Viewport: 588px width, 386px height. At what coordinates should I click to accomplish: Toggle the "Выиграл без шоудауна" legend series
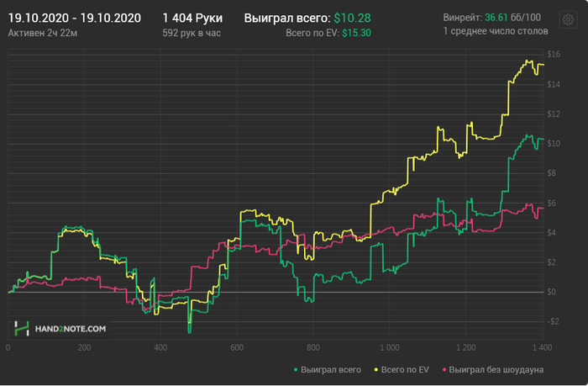[493, 370]
